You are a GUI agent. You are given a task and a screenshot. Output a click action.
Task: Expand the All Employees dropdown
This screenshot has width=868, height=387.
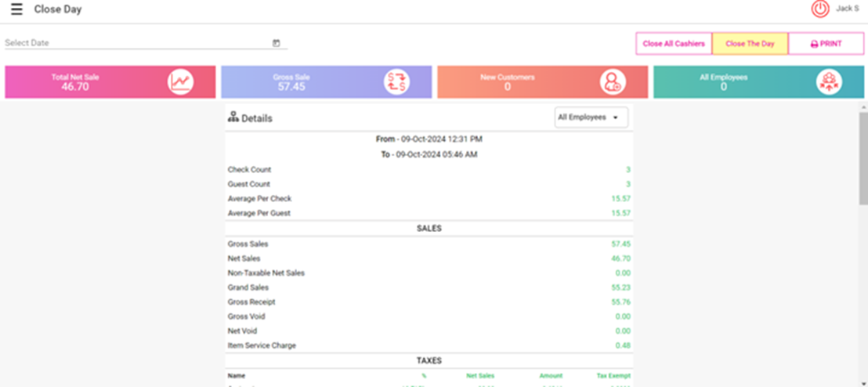tap(591, 118)
